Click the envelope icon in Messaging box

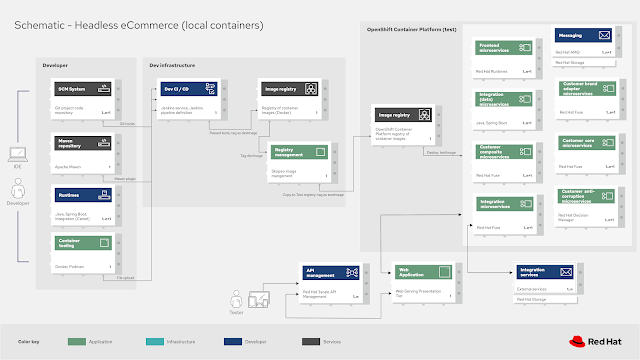pyautogui.click(x=604, y=35)
